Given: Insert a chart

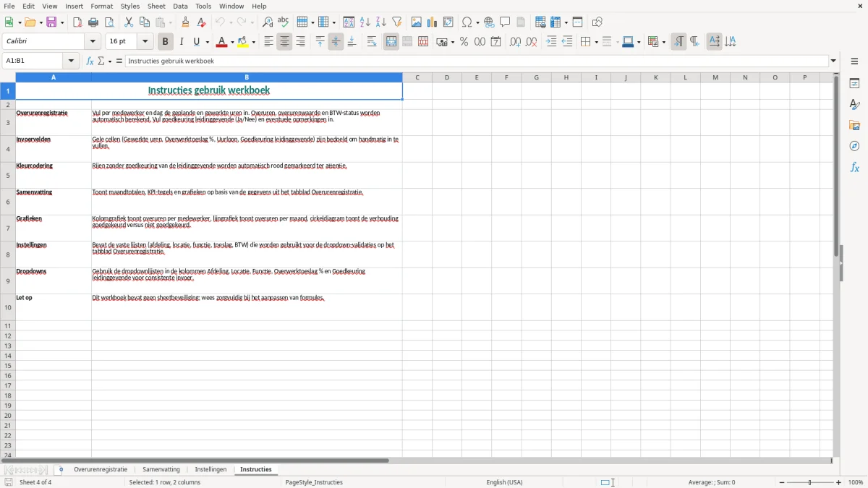Looking at the screenshot, I should (x=433, y=22).
